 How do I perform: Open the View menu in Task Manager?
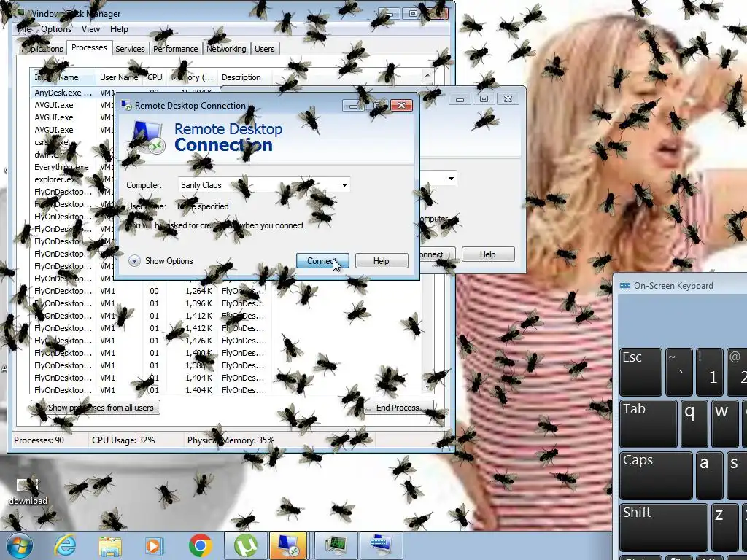point(90,29)
